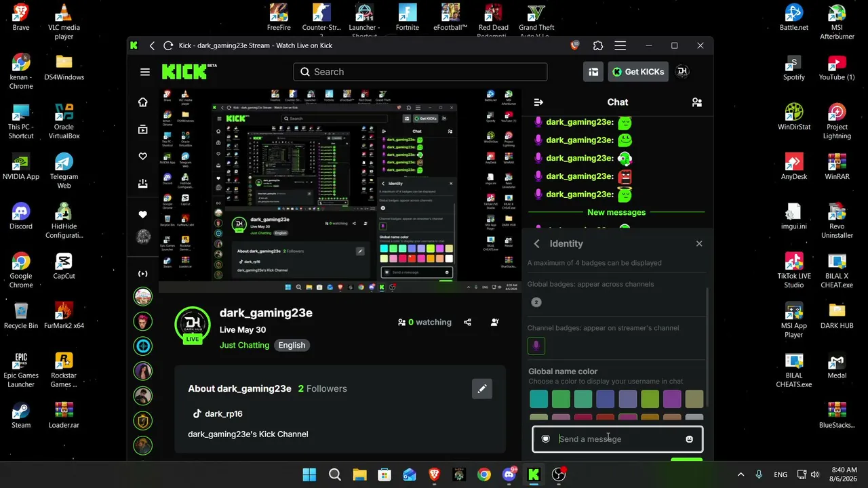Open the first followed channel avatar

coord(142,296)
